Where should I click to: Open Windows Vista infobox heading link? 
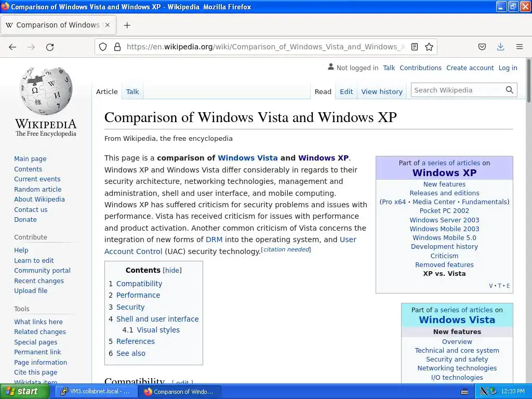(457, 320)
